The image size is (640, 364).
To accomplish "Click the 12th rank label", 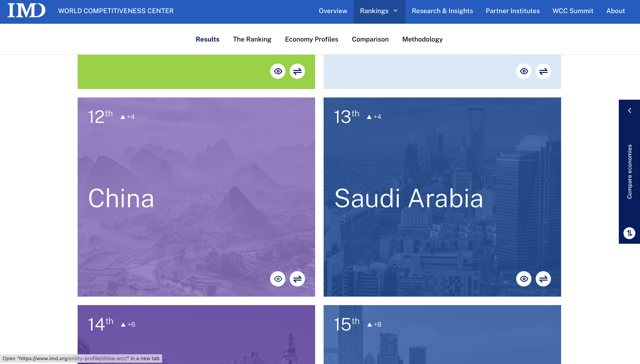I will coord(100,117).
